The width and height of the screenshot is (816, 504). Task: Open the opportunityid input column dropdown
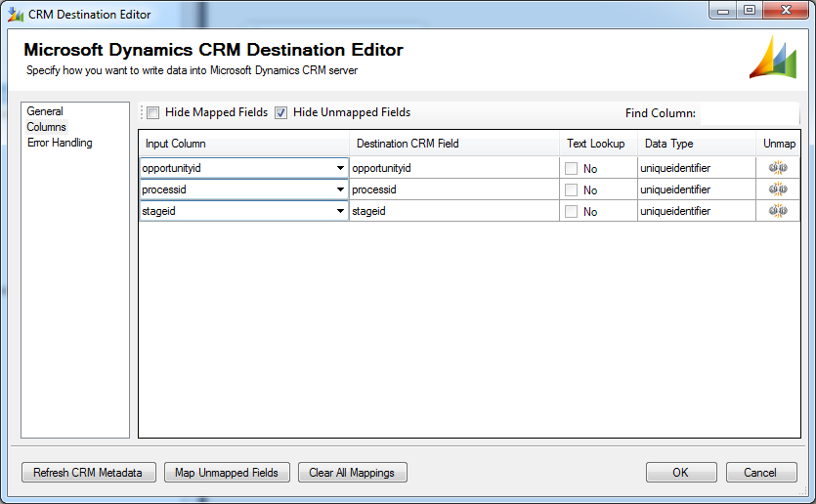pos(340,168)
